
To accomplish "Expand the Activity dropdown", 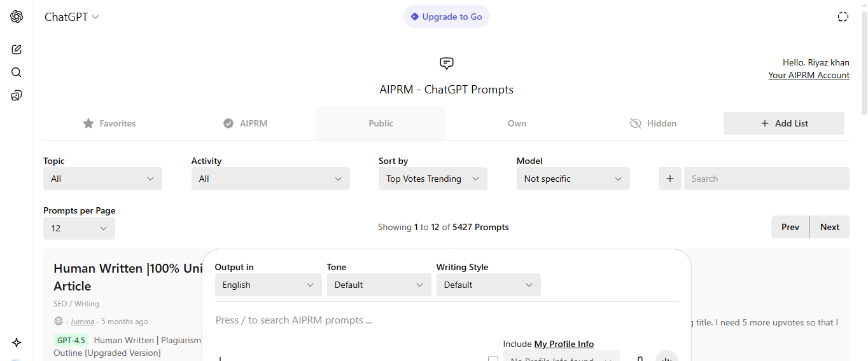I will [x=270, y=179].
